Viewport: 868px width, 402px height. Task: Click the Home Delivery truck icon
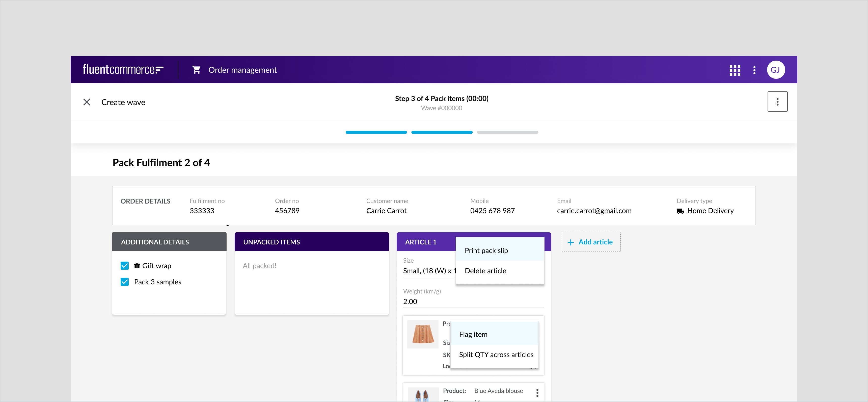point(680,211)
